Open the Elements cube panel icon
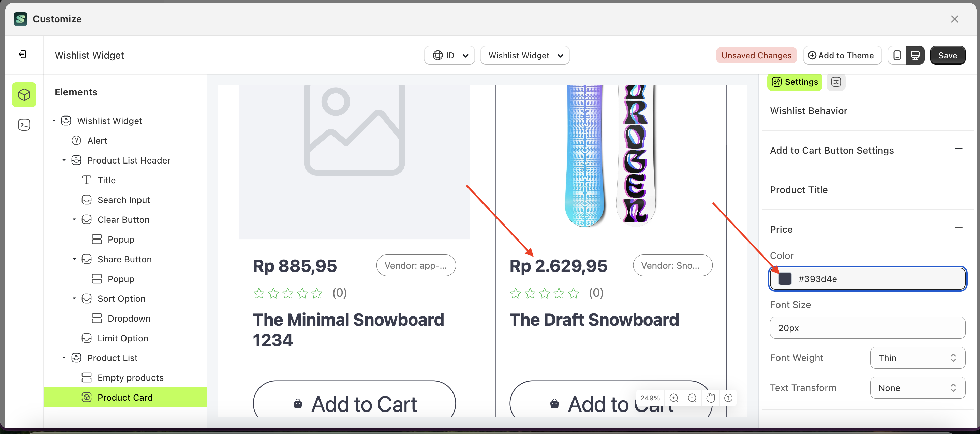This screenshot has height=434, width=980. [24, 95]
